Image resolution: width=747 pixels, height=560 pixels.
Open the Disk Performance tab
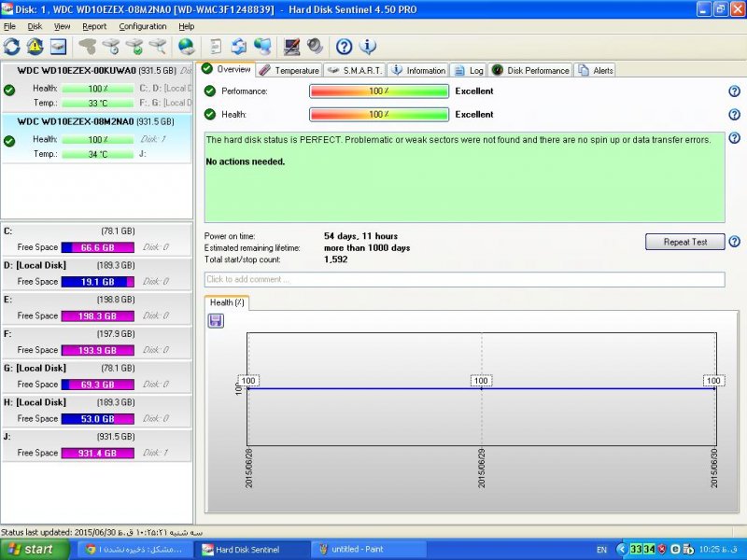530,71
